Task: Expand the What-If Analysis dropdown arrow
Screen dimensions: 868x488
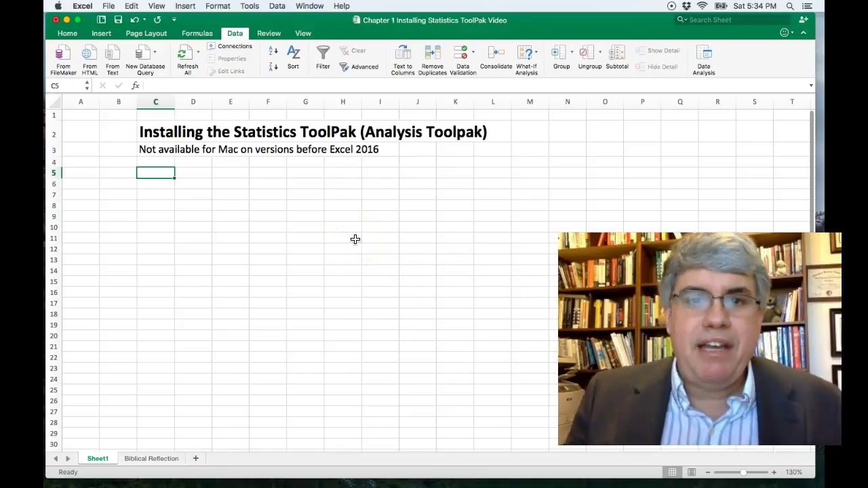Action: (536, 52)
